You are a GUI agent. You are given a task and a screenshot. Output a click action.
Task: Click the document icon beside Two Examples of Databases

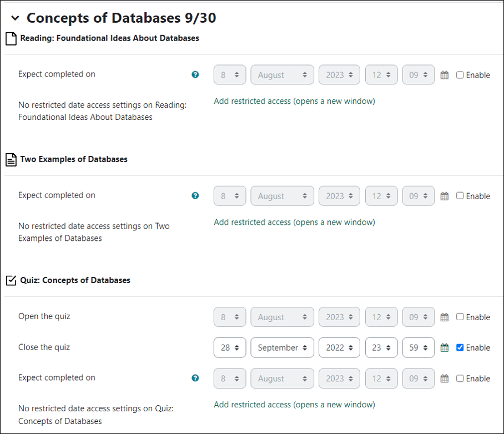coord(11,159)
